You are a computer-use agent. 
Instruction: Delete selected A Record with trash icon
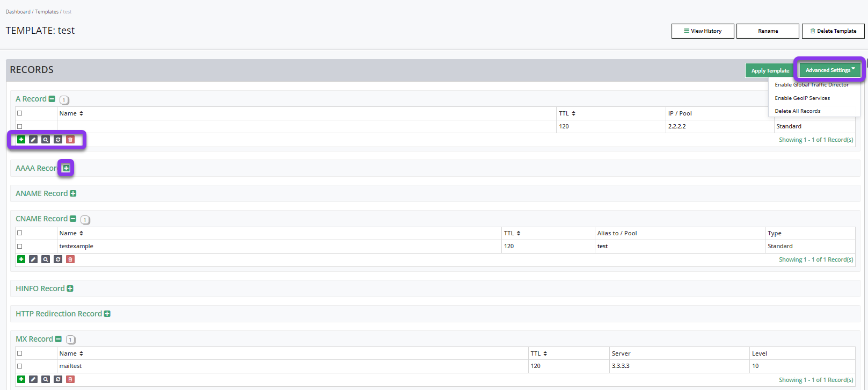(70, 140)
